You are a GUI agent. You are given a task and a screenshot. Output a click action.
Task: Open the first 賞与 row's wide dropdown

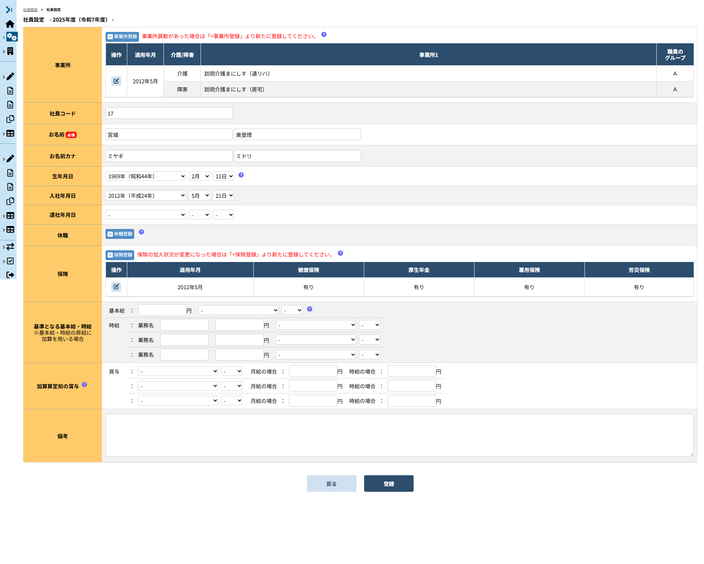click(x=178, y=371)
